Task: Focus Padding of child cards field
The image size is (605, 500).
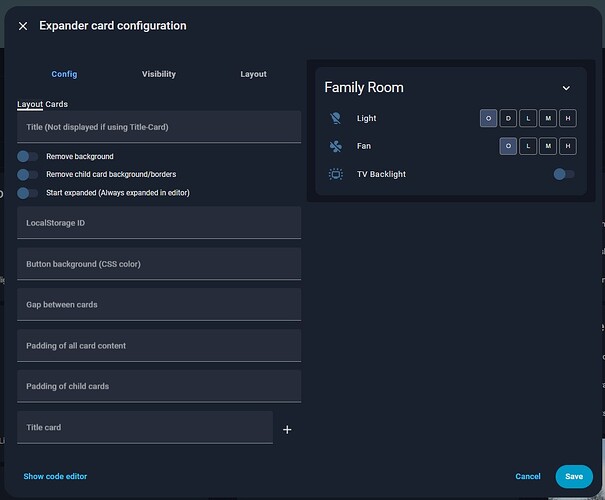Action: (x=159, y=386)
